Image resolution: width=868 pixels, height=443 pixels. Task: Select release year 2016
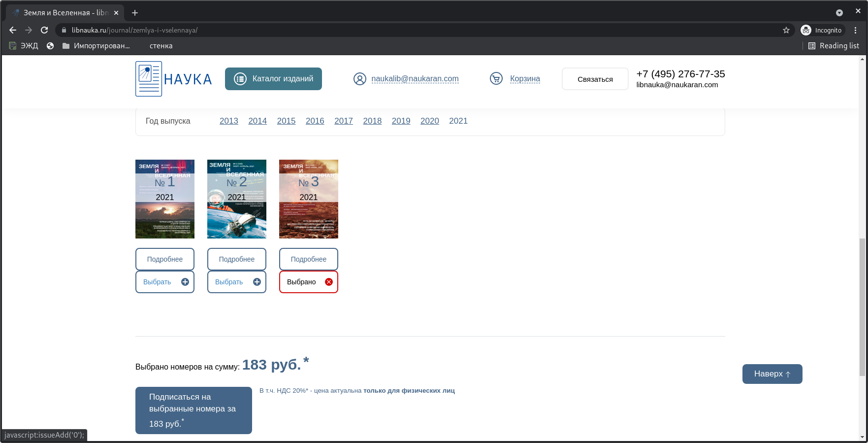(x=315, y=121)
